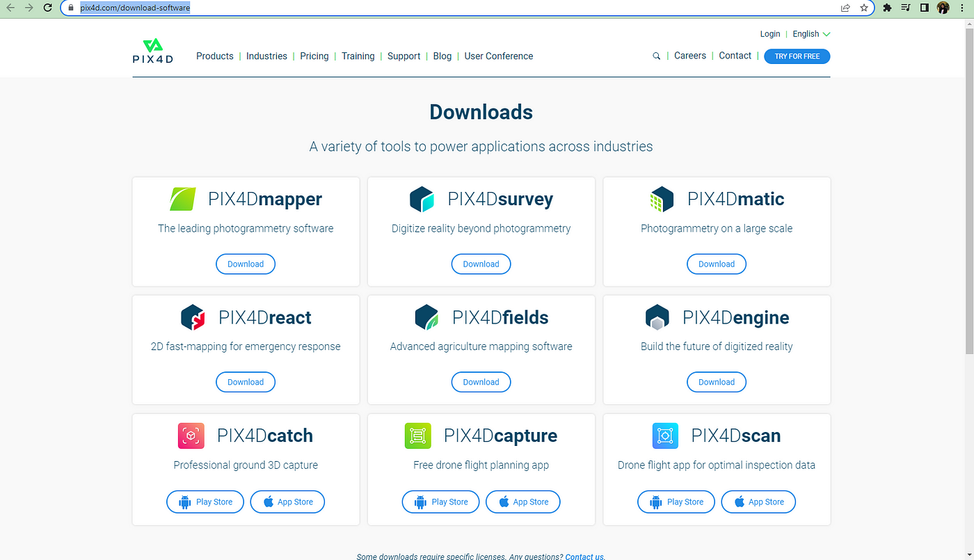Click the PIX4Dreact red hexagon icon
This screenshot has height=560, width=974.
[193, 317]
